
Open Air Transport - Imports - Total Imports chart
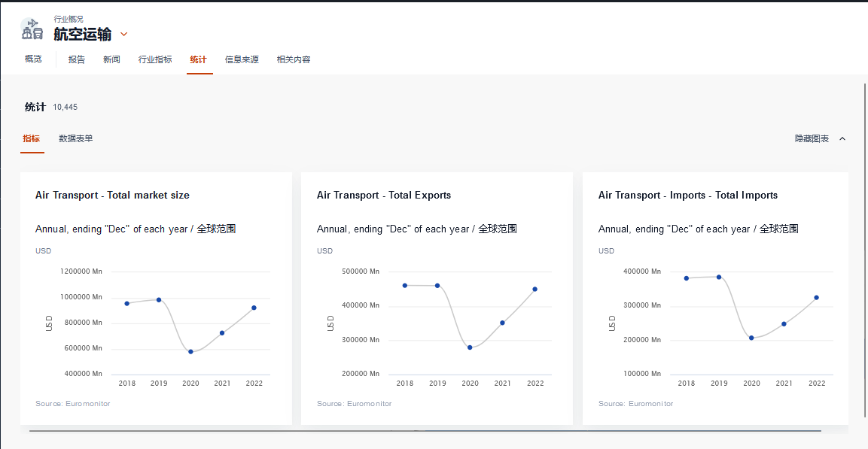688,196
